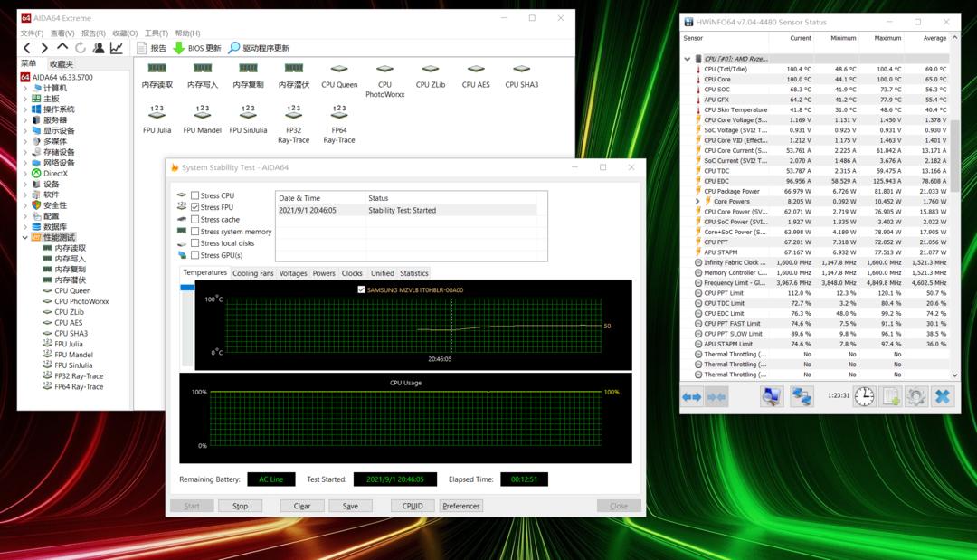This screenshot has height=560, width=977.
Task: Click the CPUID button
Action: 413,506
